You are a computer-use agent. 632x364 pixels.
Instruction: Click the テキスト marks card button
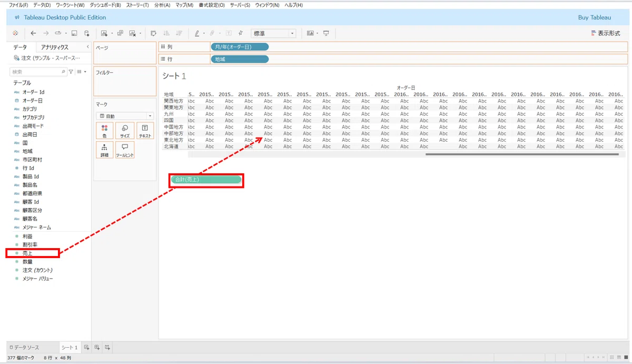[x=145, y=131]
